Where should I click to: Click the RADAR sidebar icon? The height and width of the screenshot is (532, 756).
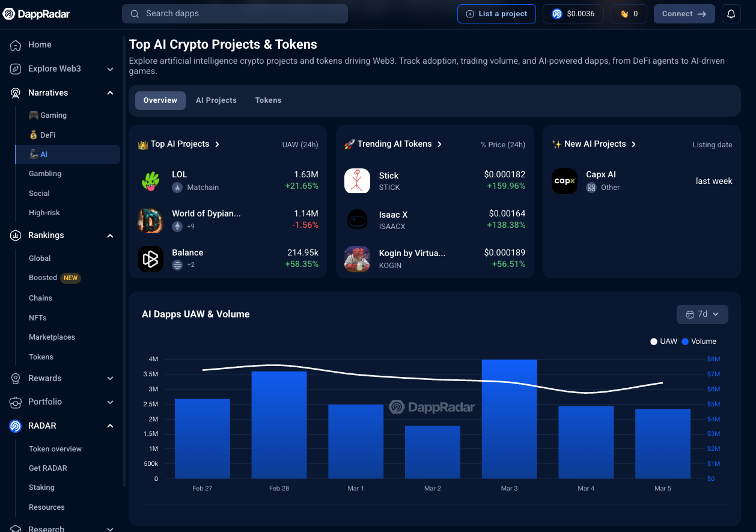coord(16,426)
